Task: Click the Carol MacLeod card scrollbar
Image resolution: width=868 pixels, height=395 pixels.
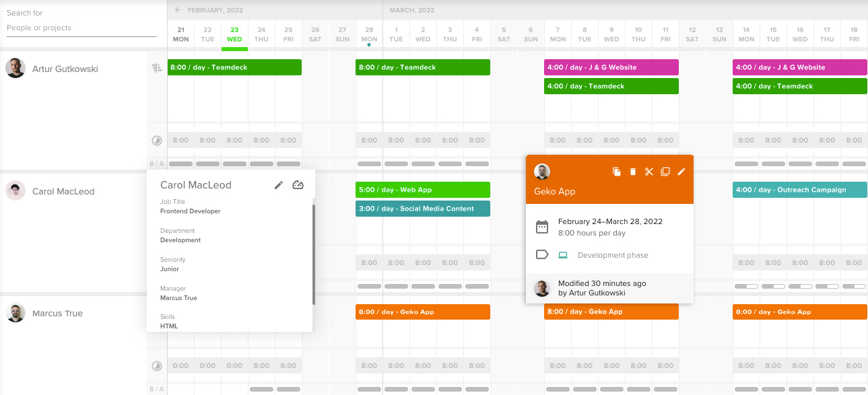Action: (313, 254)
